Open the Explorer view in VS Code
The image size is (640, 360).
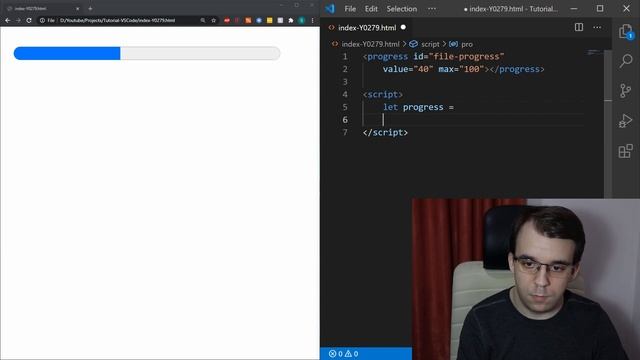625,32
